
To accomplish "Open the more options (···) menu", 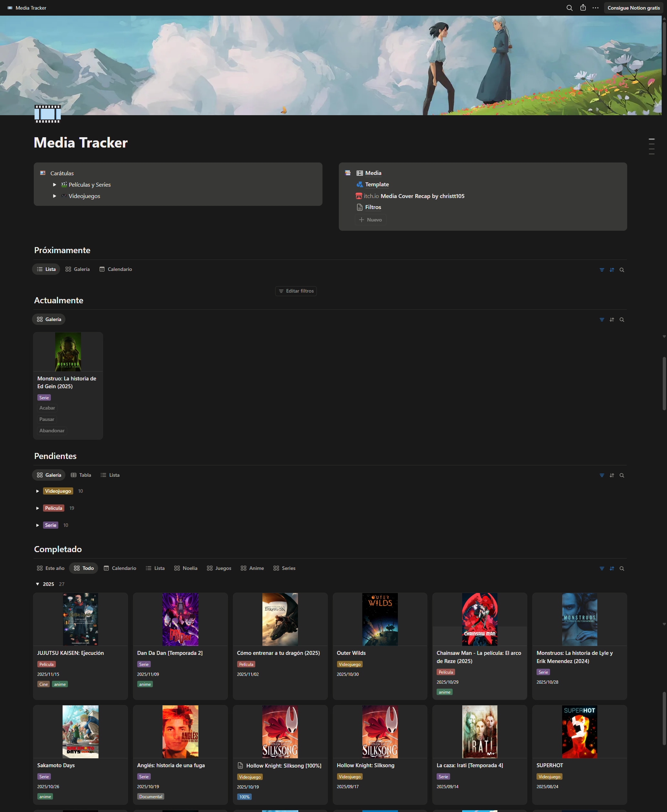I will point(595,8).
